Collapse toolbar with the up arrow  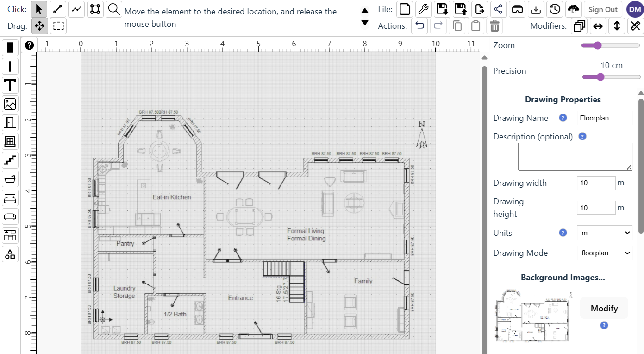[365, 10]
